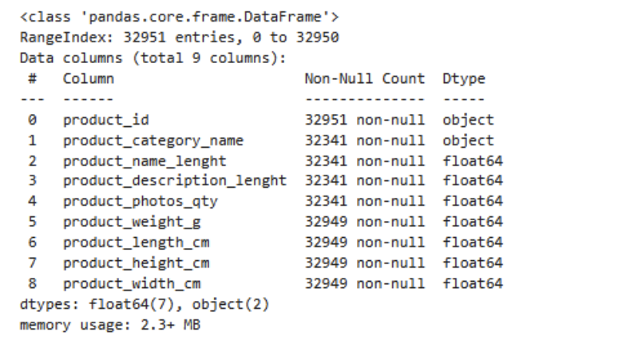Click the product_photos_qty column name
Image resolution: width=626 pixels, height=364 pixels.
[x=141, y=202]
